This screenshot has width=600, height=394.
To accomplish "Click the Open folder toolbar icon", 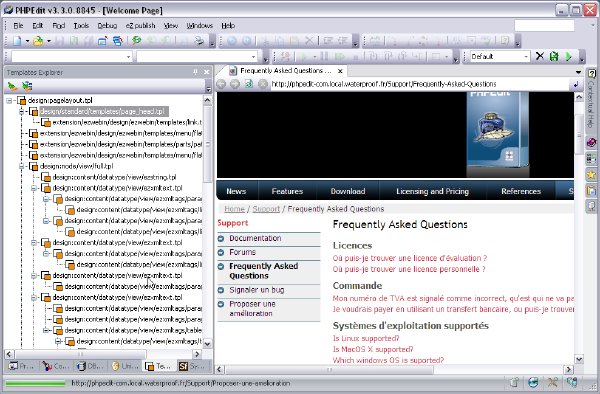I will tap(38, 41).
